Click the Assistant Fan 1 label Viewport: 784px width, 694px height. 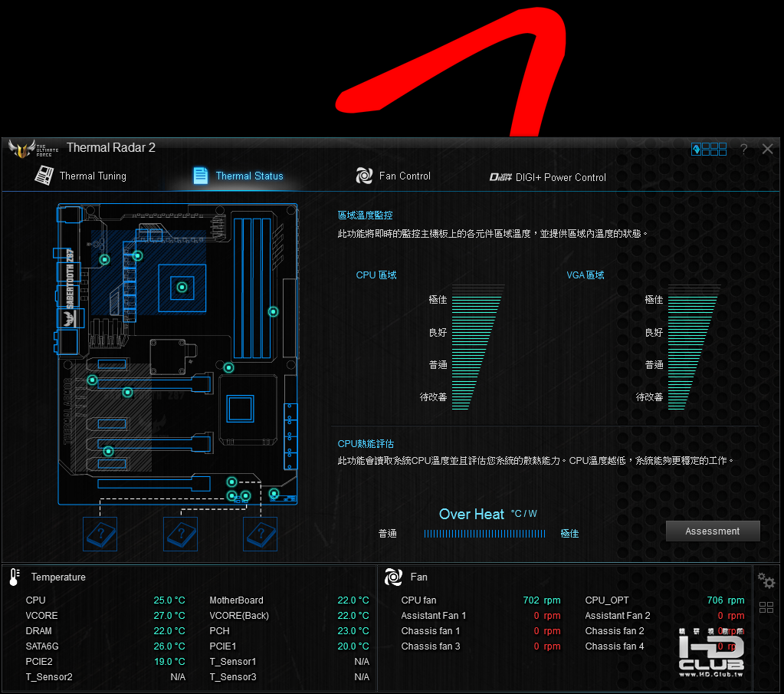point(434,616)
